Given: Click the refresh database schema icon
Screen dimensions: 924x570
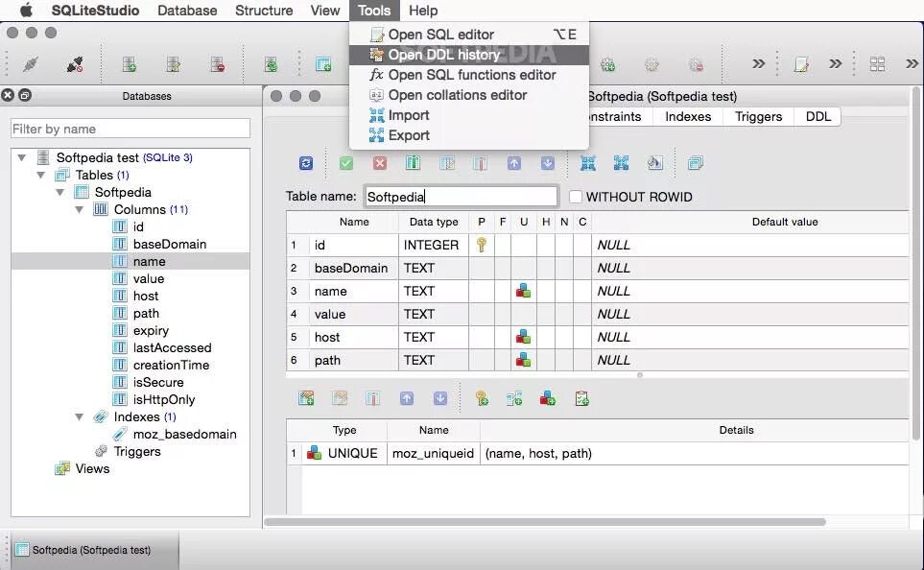Looking at the screenshot, I should (x=272, y=63).
